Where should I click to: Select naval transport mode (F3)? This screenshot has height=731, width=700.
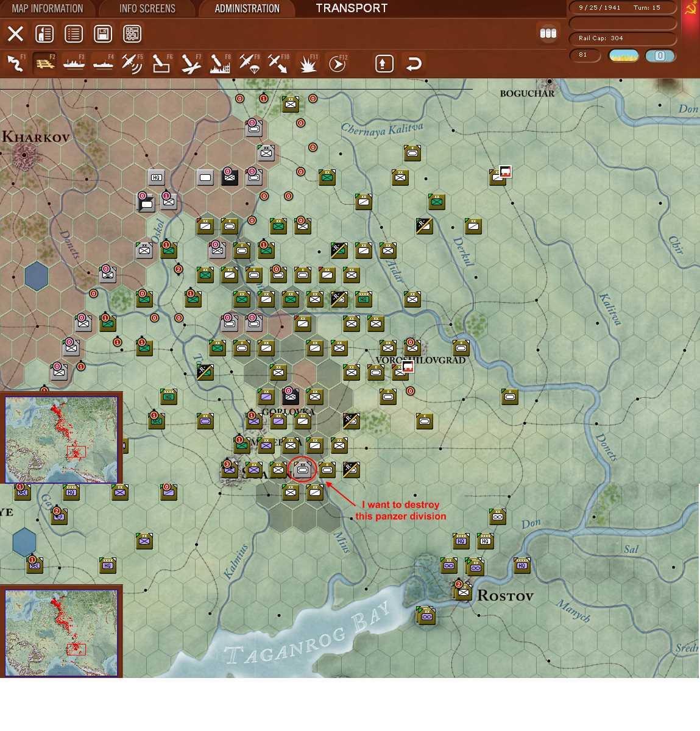pos(74,63)
